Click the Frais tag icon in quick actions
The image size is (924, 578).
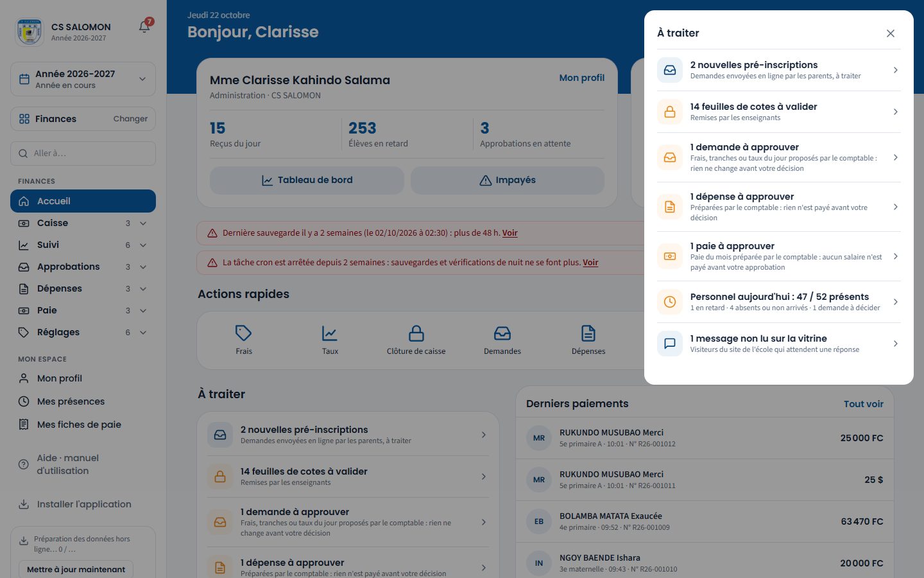(244, 333)
